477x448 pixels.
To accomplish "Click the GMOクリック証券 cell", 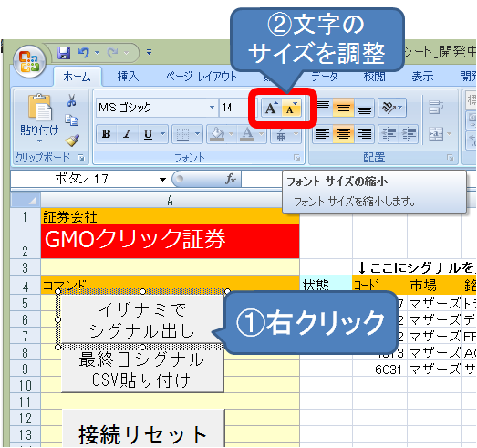I will [170, 242].
